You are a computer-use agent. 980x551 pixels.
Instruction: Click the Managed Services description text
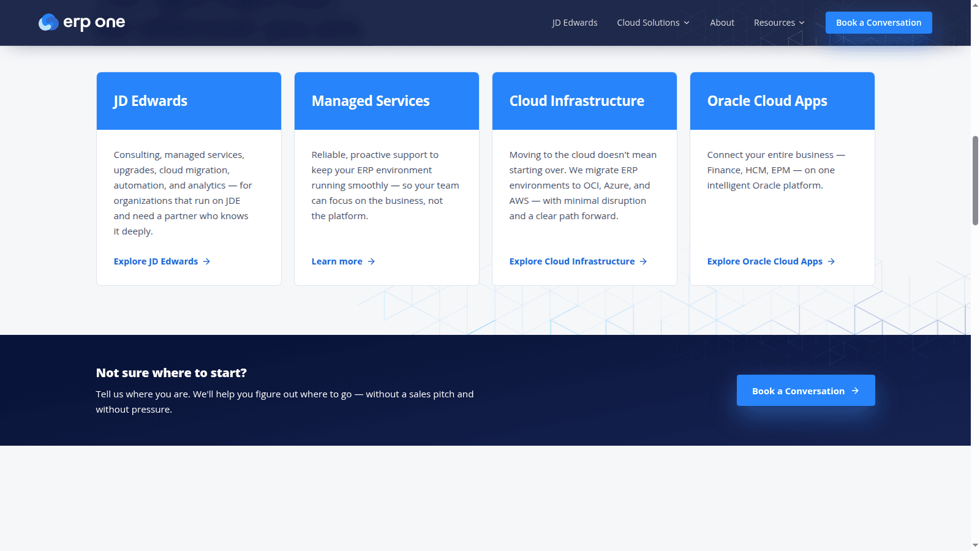point(385,186)
